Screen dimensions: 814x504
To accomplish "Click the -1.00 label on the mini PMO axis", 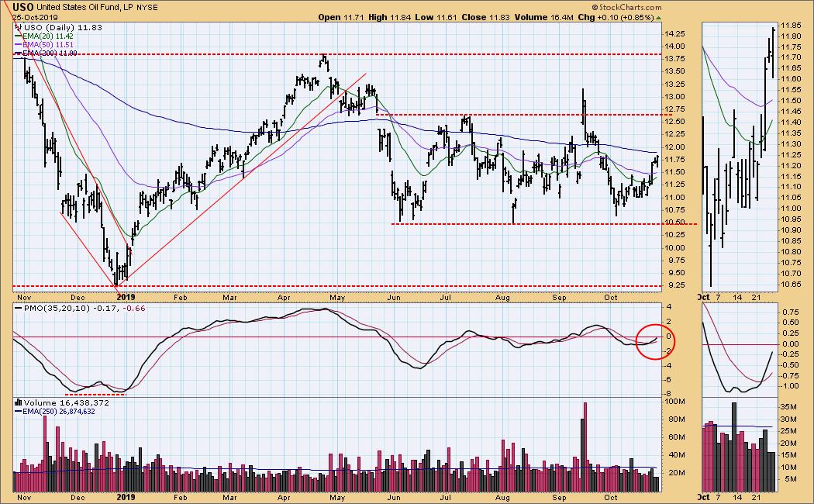I will click(790, 385).
